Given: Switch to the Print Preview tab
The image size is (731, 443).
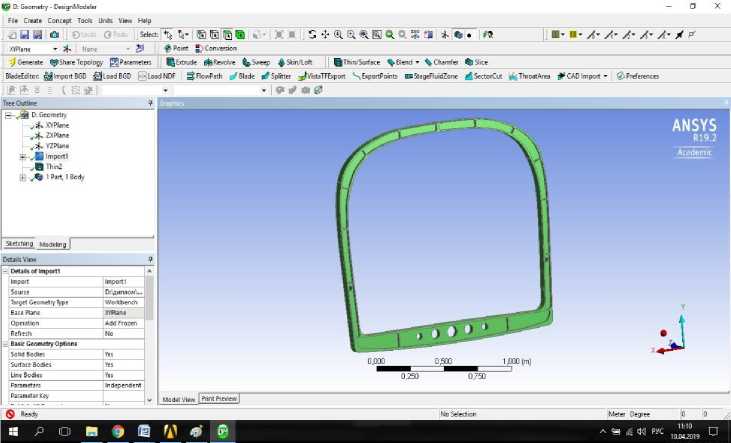Looking at the screenshot, I should 219,399.
